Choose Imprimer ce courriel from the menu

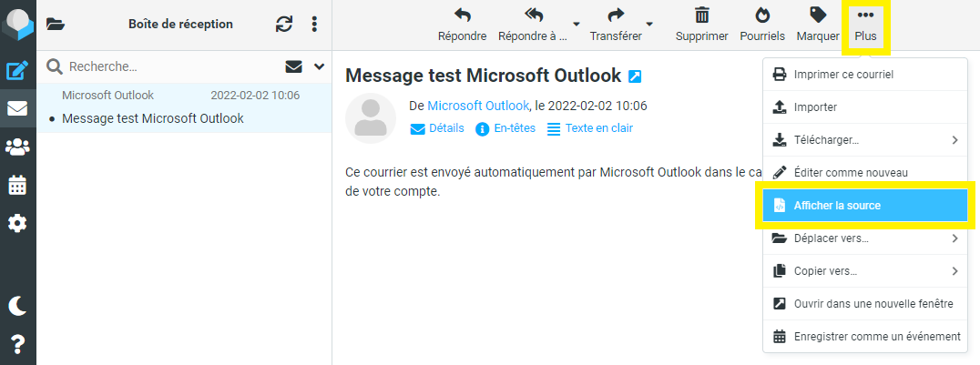coord(865,75)
